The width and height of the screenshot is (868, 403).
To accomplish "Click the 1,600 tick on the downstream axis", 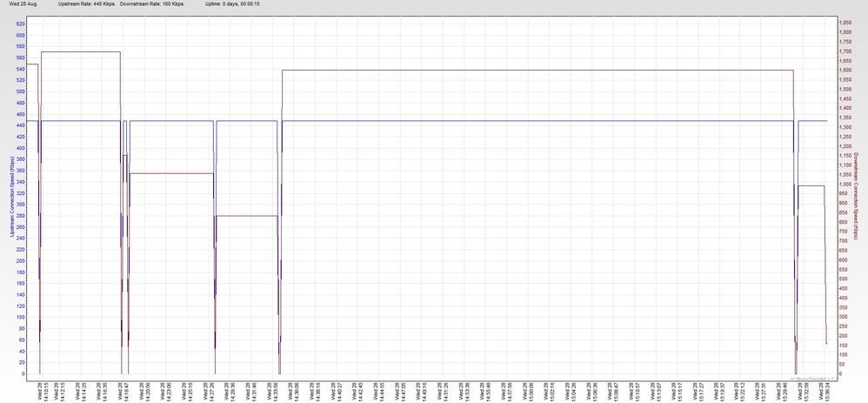I will point(846,71).
